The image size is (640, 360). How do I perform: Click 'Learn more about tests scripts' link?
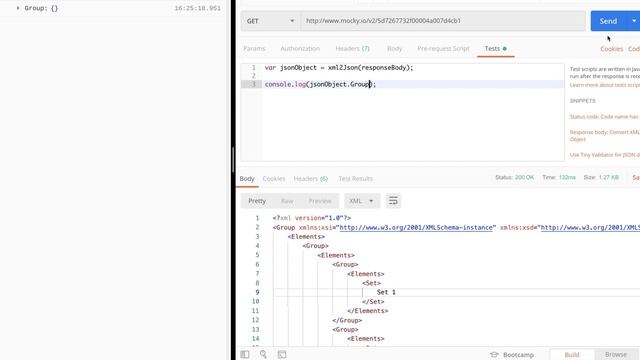click(x=604, y=85)
